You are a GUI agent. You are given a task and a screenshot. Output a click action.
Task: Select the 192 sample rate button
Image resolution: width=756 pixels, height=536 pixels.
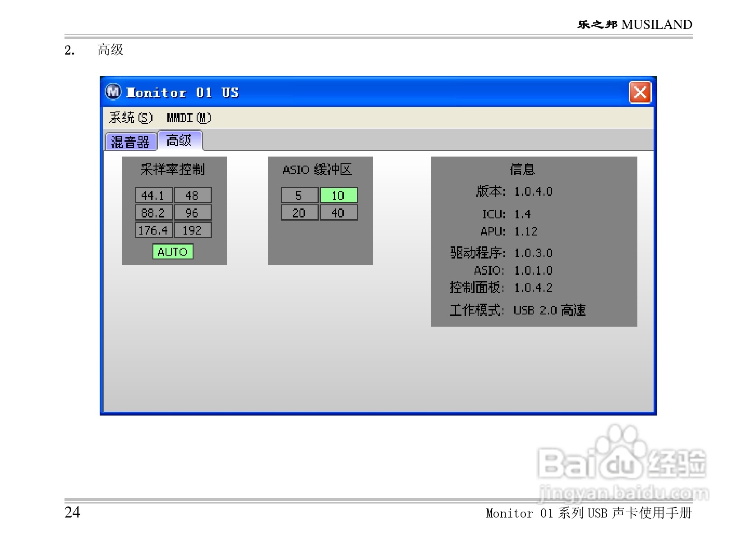click(193, 230)
